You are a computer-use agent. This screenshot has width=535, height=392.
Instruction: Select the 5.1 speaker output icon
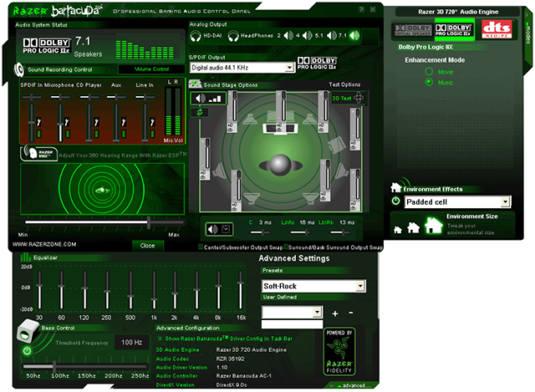click(x=331, y=35)
